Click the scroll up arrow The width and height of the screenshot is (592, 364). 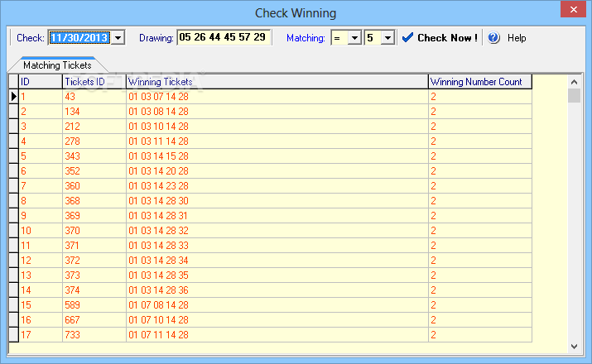coord(574,82)
